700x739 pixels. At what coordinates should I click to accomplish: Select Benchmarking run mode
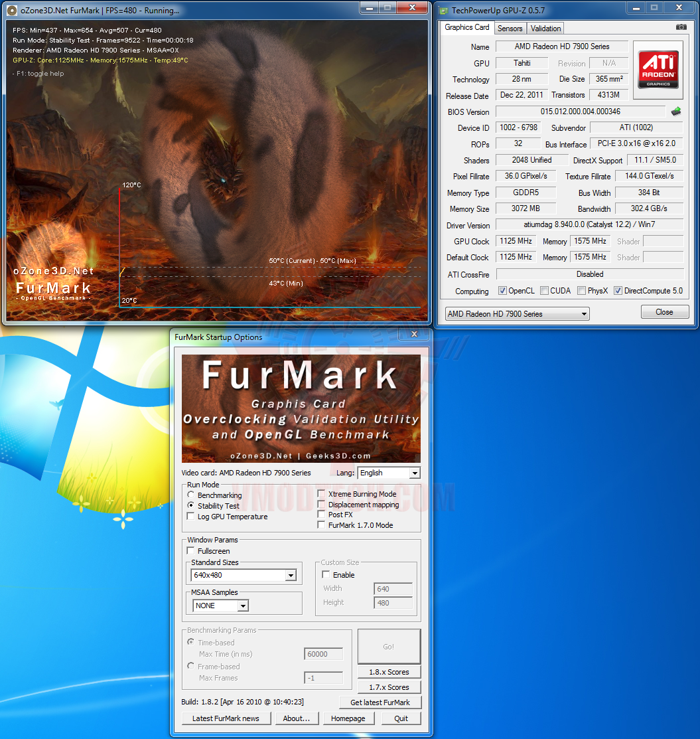point(191,495)
